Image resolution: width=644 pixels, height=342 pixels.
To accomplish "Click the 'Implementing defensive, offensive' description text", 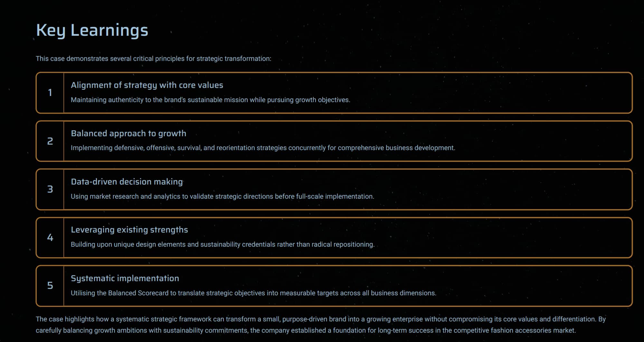I will pos(263,148).
